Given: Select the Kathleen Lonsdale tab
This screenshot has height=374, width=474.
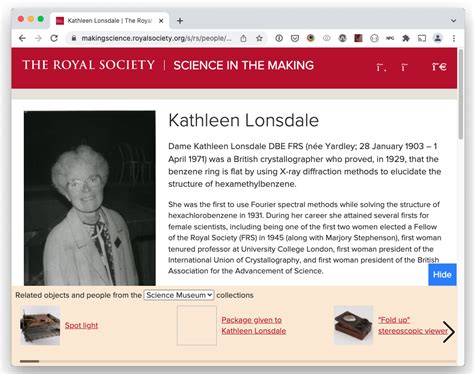Looking at the screenshot, I should 109,21.
